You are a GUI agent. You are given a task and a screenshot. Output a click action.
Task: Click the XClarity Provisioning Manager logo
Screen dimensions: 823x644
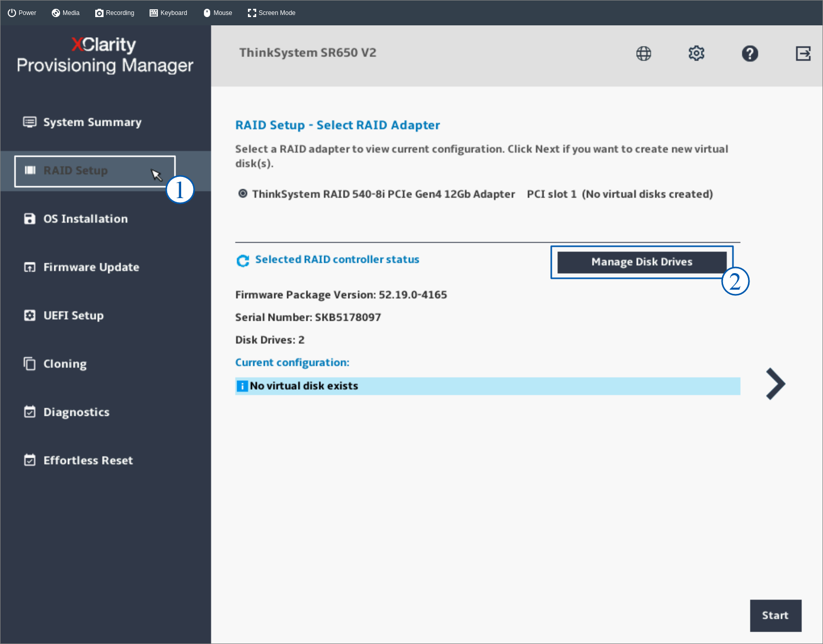coord(105,55)
